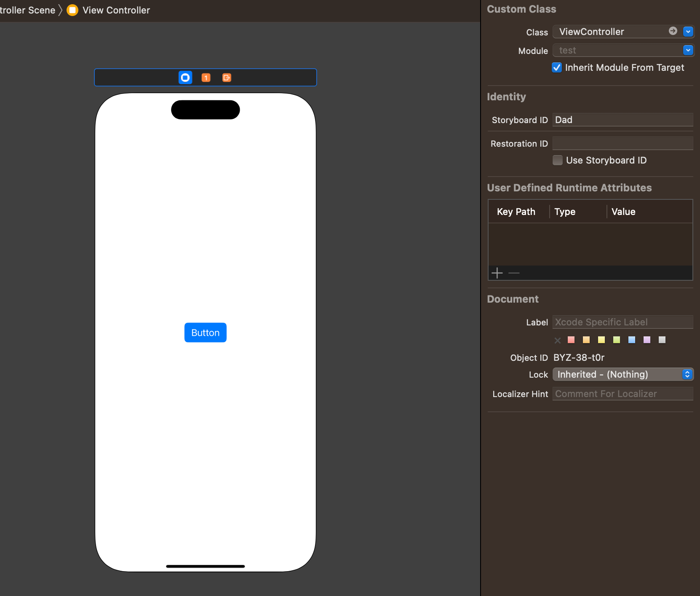Viewport: 700px width, 596px height.
Task: Pick the yellow label color swatch
Action: 601,340
